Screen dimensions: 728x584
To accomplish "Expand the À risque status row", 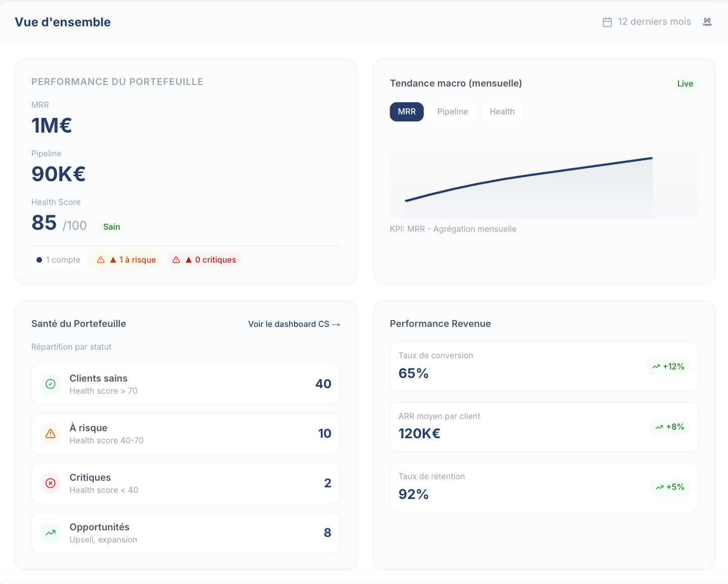I will pos(186,433).
